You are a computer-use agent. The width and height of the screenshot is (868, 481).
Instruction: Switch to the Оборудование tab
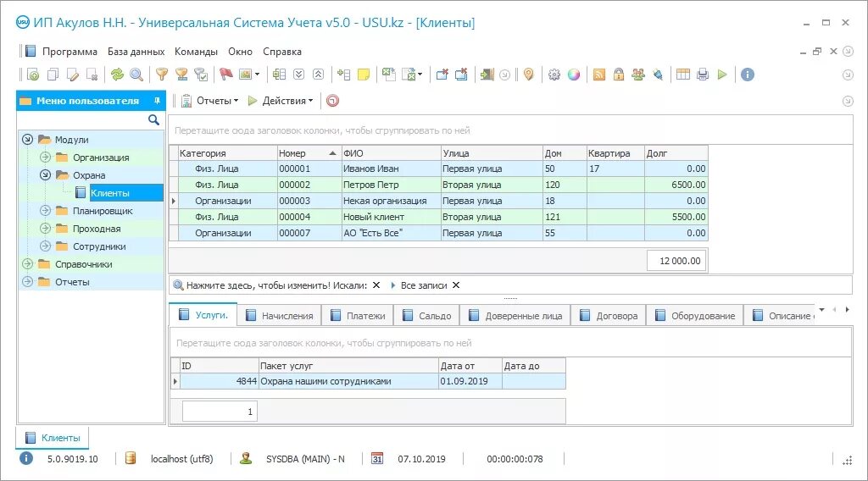tap(695, 316)
